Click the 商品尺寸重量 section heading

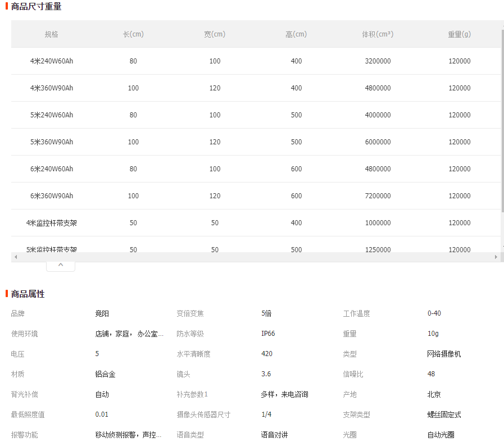coord(37,7)
